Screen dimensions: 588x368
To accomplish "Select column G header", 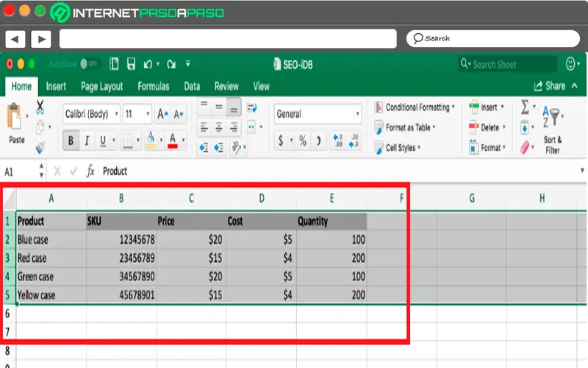I will [472, 198].
